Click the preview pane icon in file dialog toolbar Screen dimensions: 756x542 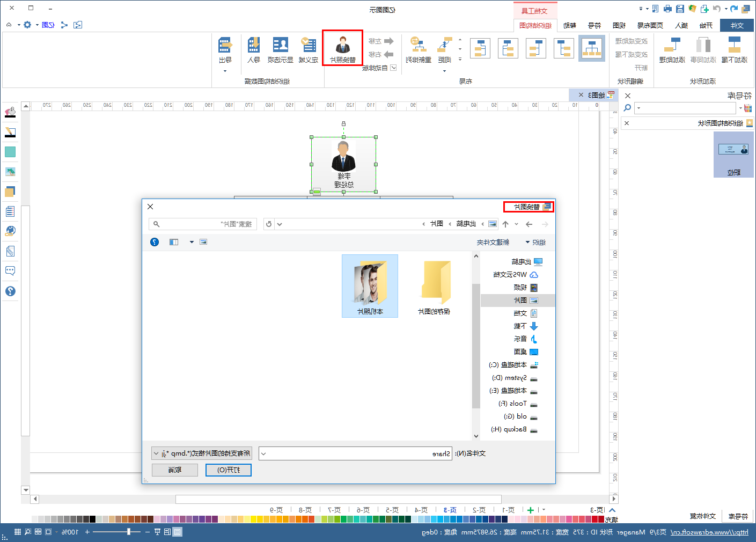coord(174,242)
